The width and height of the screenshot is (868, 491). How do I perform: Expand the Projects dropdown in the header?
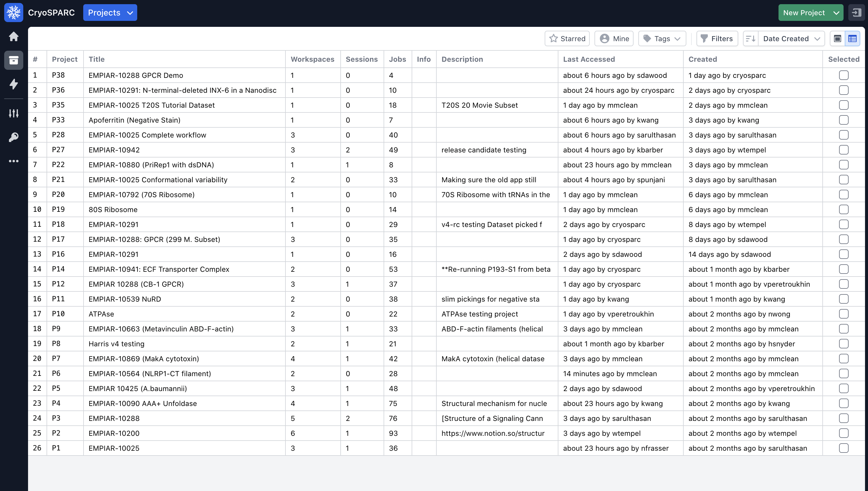(110, 13)
